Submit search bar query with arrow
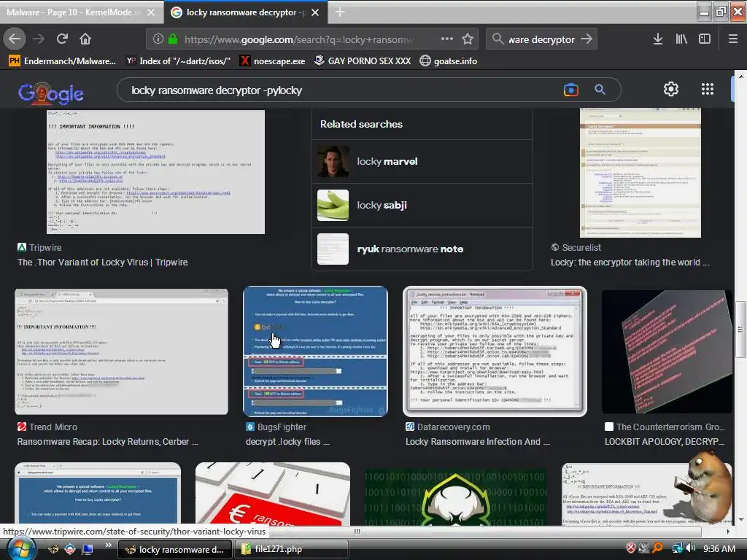 coord(587,39)
